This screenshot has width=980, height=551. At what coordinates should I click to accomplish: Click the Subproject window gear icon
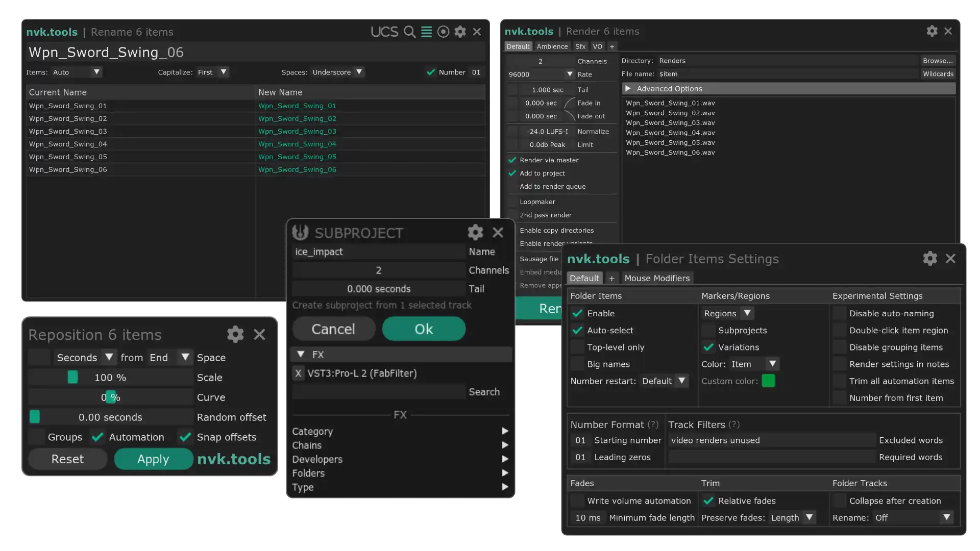click(x=475, y=232)
